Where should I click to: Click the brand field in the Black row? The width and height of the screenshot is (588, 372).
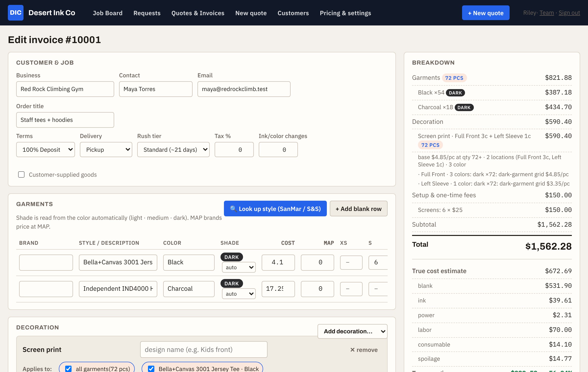[46, 262]
